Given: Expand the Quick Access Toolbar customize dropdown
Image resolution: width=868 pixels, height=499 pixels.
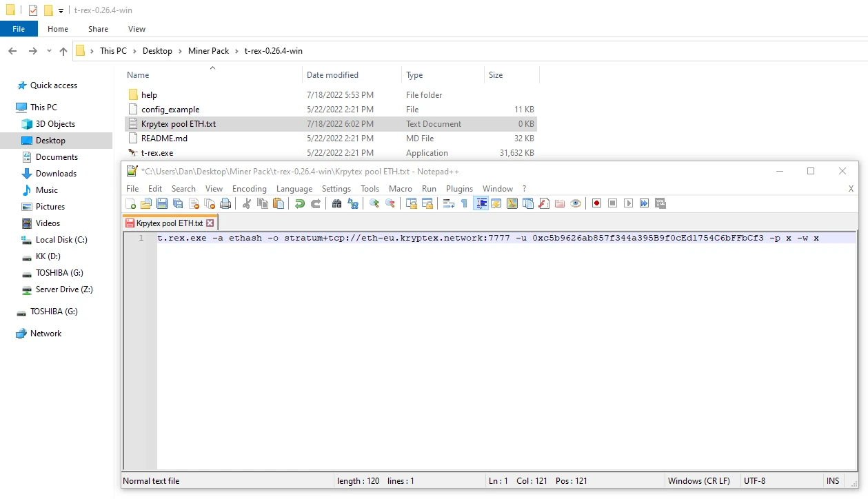Looking at the screenshot, I should [x=61, y=11].
